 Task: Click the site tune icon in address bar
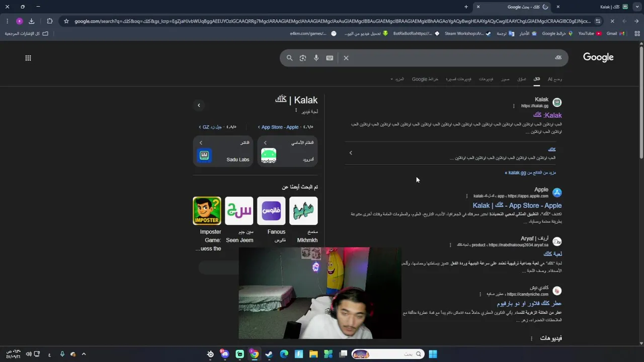(598, 21)
